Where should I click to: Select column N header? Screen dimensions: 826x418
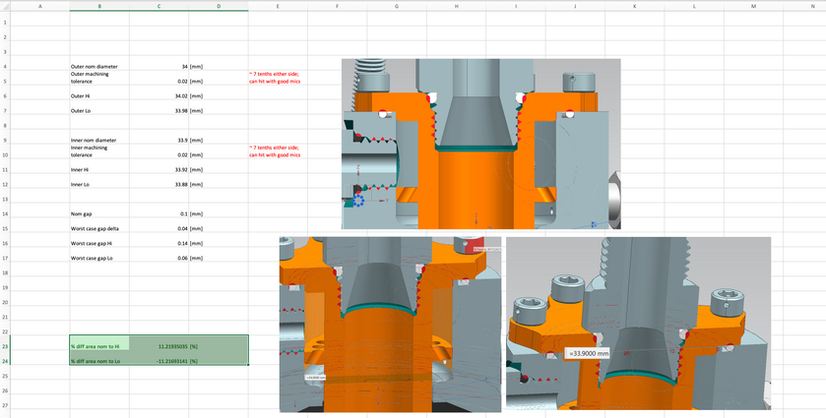click(x=813, y=6)
